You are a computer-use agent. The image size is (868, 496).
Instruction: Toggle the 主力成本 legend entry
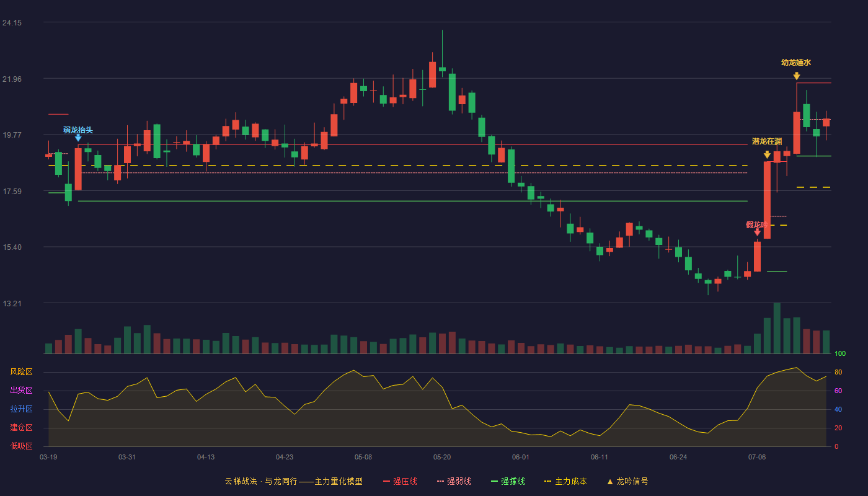click(x=565, y=482)
